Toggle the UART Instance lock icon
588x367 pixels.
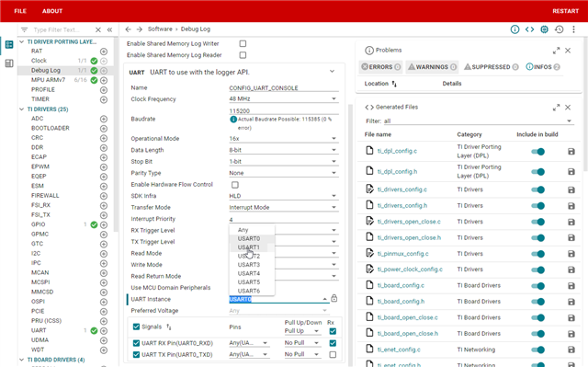(334, 298)
